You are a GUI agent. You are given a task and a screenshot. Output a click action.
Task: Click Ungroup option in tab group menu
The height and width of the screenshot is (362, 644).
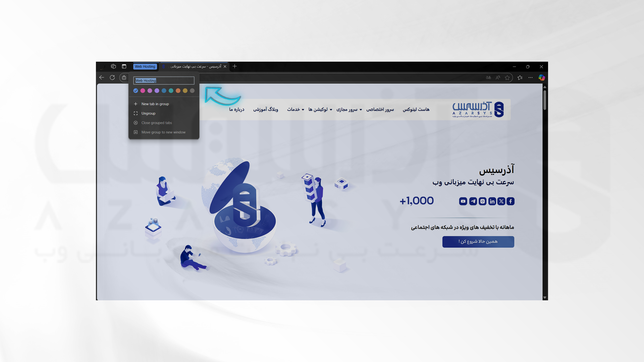pyautogui.click(x=148, y=113)
